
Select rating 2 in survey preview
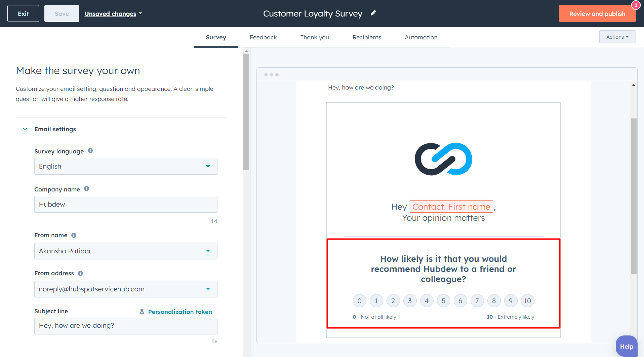(x=393, y=301)
